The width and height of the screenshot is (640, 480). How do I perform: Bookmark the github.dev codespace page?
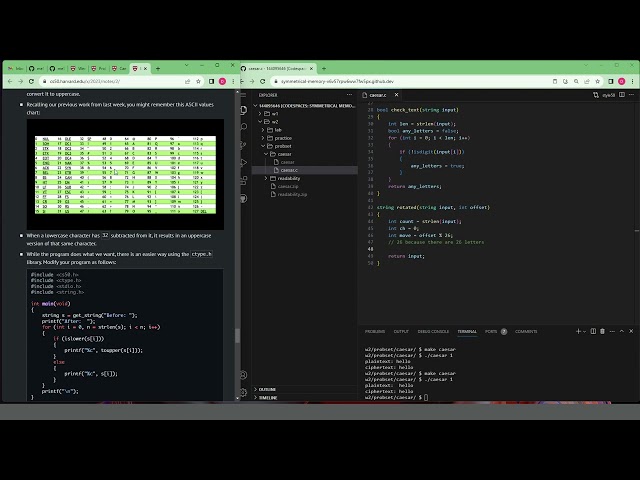pyautogui.click(x=598, y=81)
